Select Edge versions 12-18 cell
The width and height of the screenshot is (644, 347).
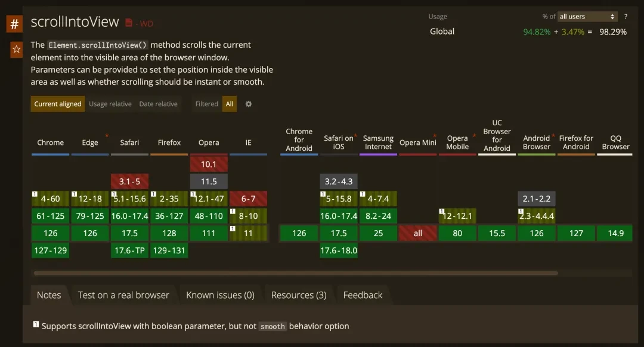point(90,199)
